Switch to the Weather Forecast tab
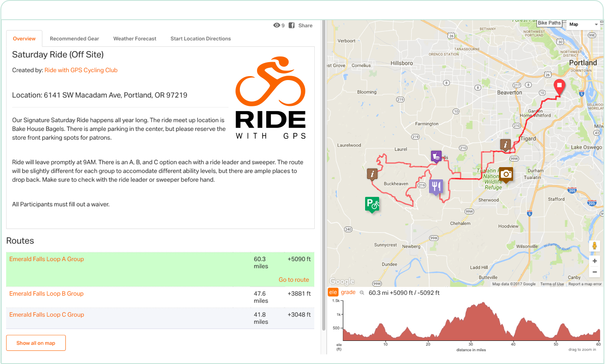The image size is (605, 364). (x=134, y=38)
